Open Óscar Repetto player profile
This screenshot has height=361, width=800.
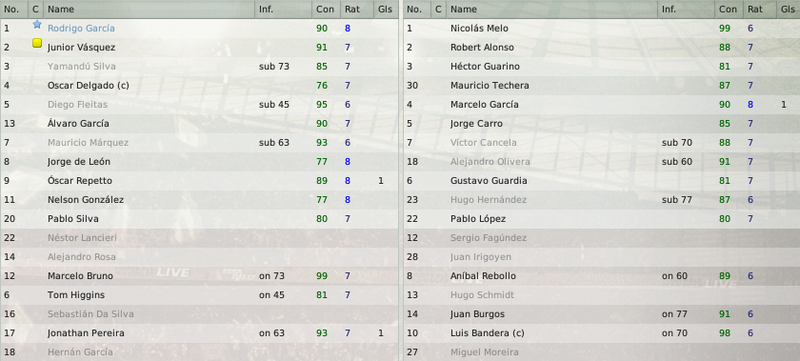click(80, 181)
